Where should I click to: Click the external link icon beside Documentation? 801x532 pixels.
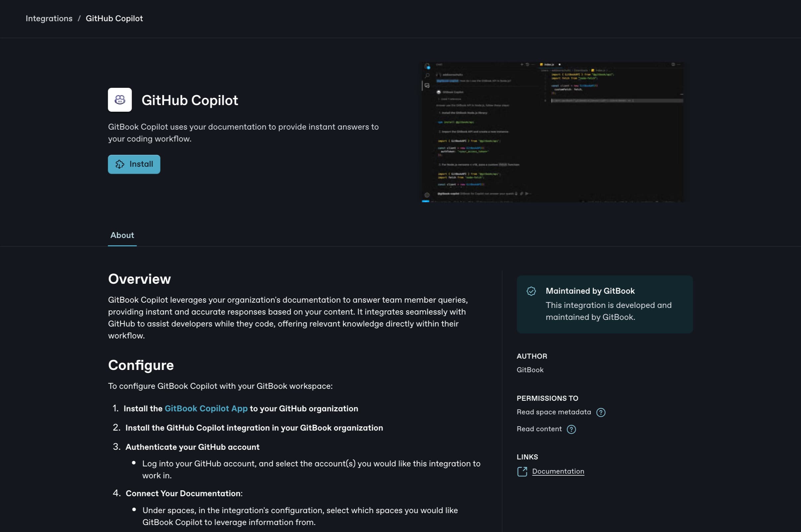[x=522, y=472]
